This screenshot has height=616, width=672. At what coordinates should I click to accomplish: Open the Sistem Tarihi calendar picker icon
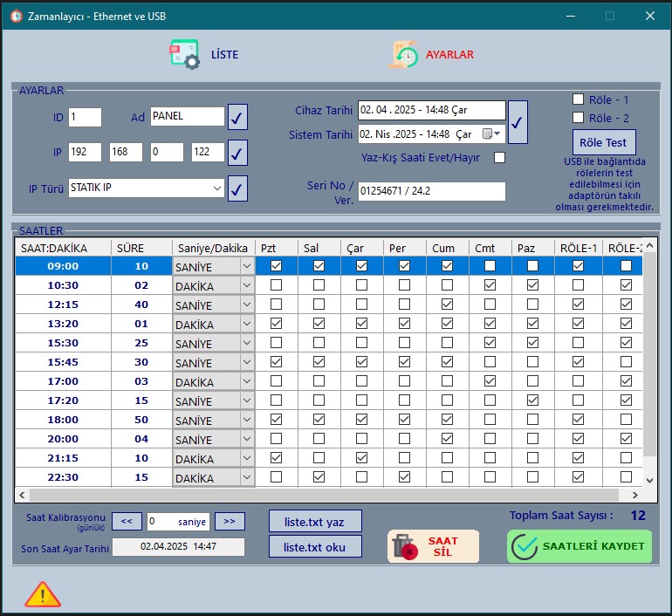(x=491, y=133)
